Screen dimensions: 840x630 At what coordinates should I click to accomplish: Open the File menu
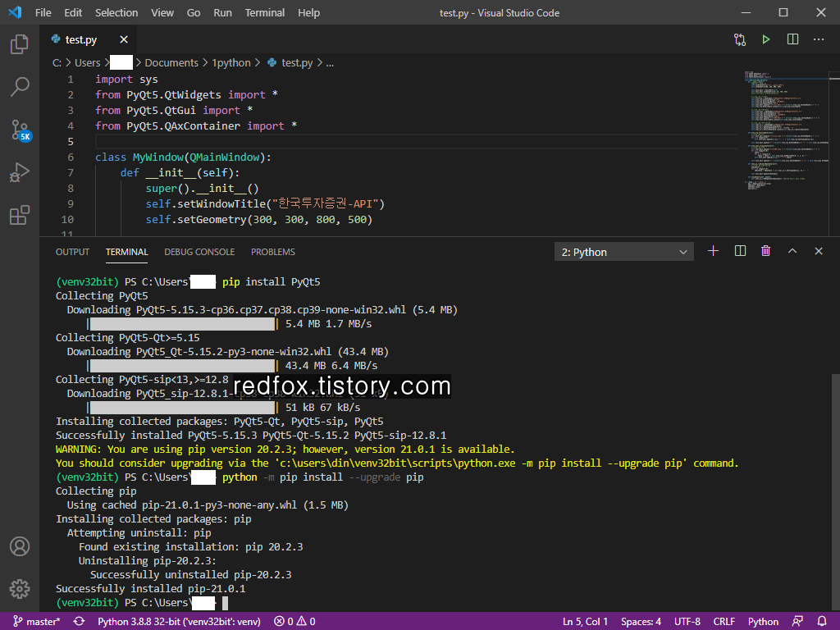43,13
